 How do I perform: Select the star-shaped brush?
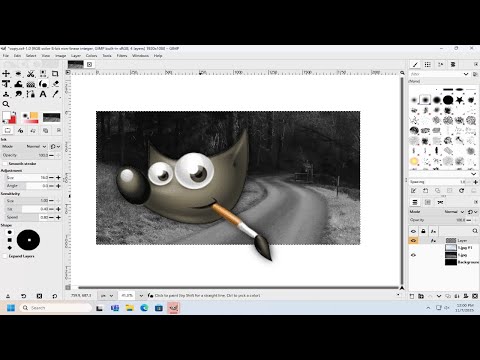coord(460,100)
